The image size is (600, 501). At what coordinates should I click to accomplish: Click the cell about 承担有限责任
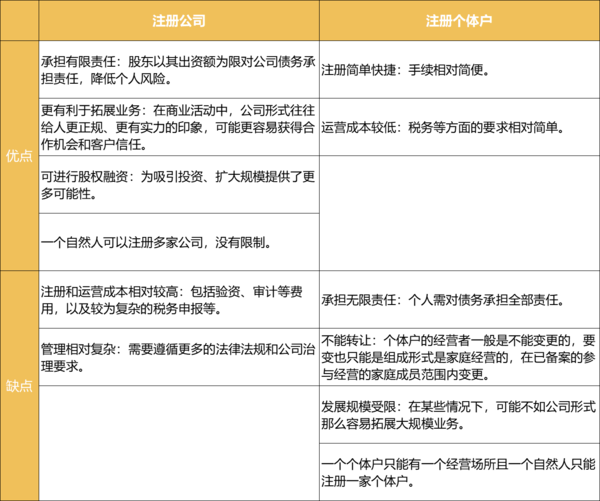179,70
